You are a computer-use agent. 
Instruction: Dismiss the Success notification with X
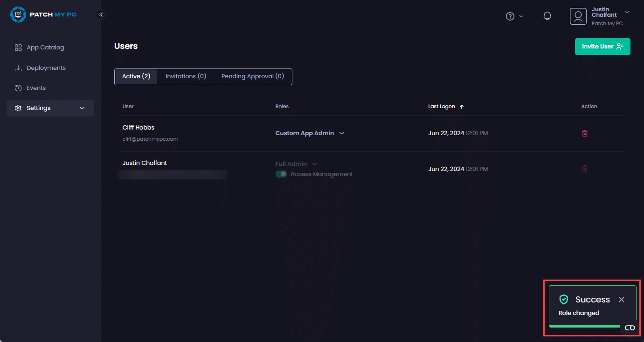coord(621,300)
